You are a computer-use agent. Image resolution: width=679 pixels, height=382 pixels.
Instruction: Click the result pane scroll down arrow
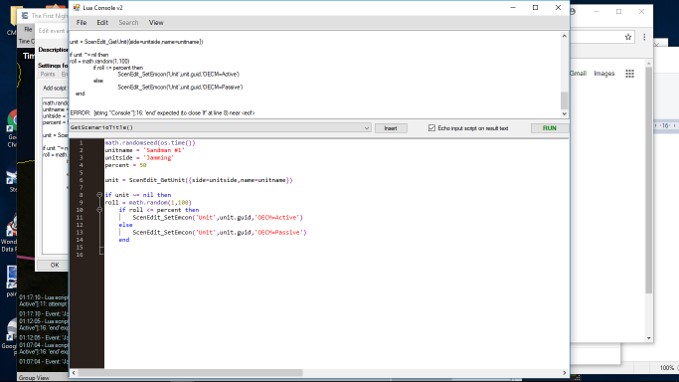coord(564,113)
